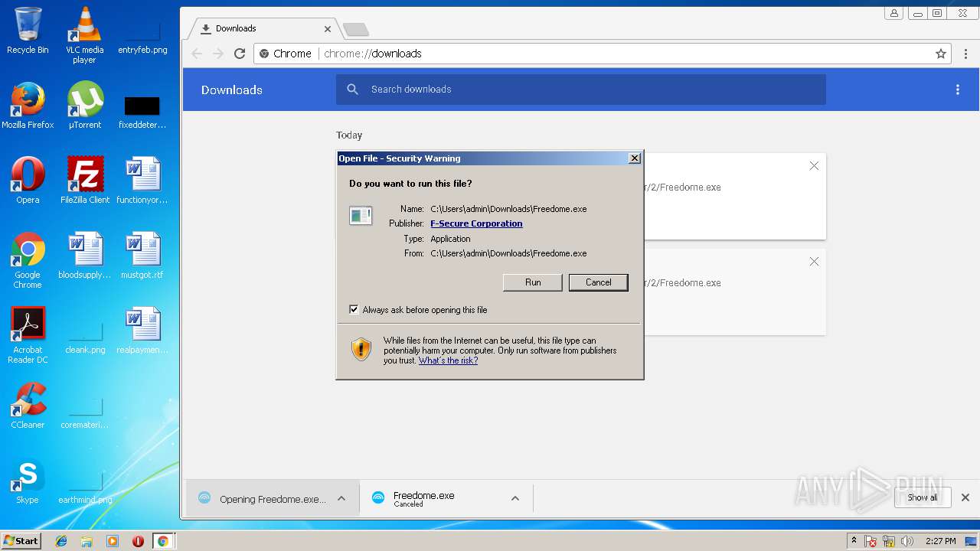Launch CCleaner desktop shortcut
980x551 pixels.
click(x=28, y=406)
